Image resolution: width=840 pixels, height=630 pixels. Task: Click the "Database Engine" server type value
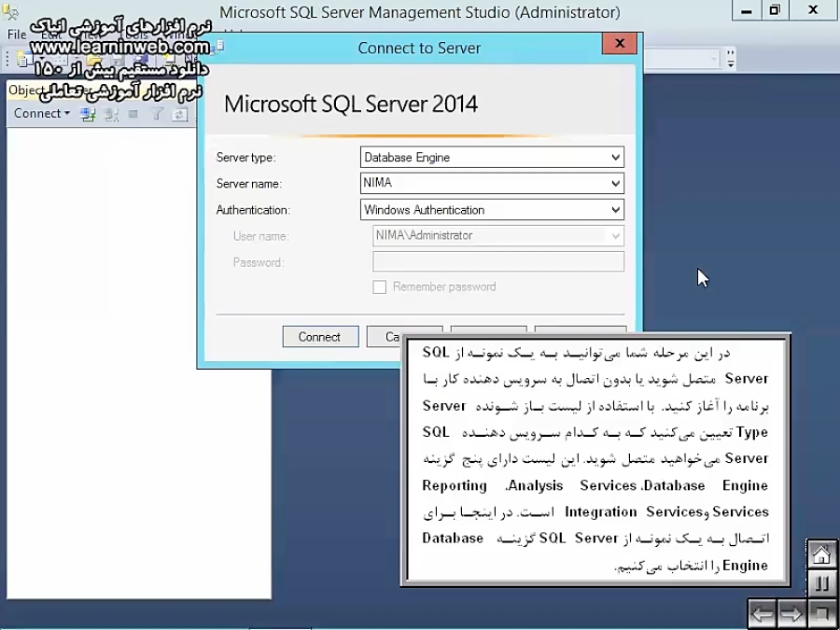pos(407,158)
